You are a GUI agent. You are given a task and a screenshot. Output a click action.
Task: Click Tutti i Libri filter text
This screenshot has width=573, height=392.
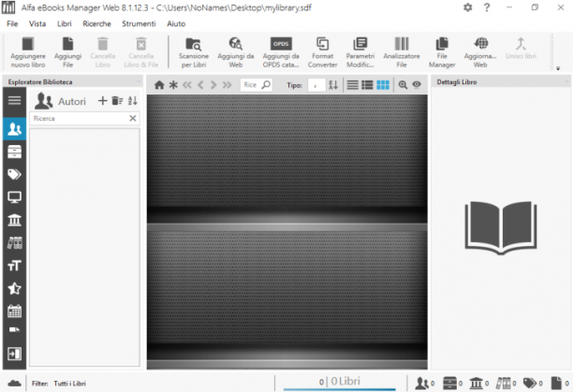[70, 384]
